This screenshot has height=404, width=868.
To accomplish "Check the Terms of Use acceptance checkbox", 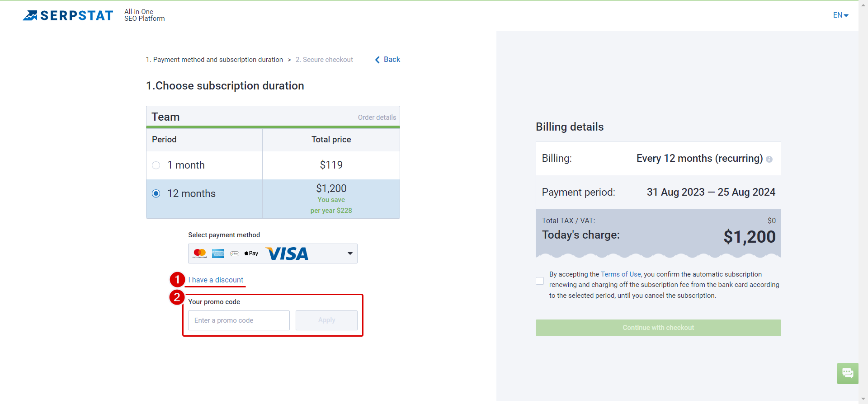I will (540, 281).
